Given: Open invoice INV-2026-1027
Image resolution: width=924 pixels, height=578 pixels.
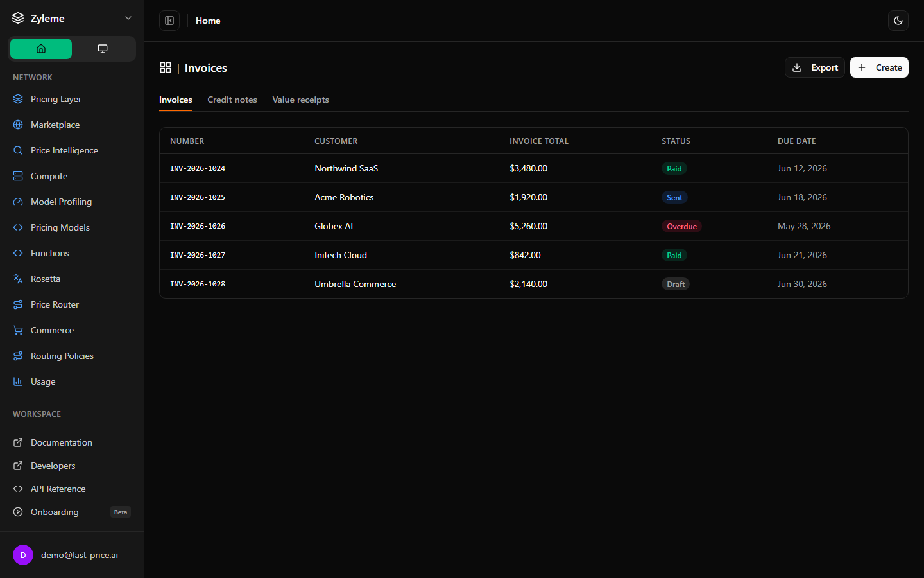Looking at the screenshot, I should coord(198,255).
